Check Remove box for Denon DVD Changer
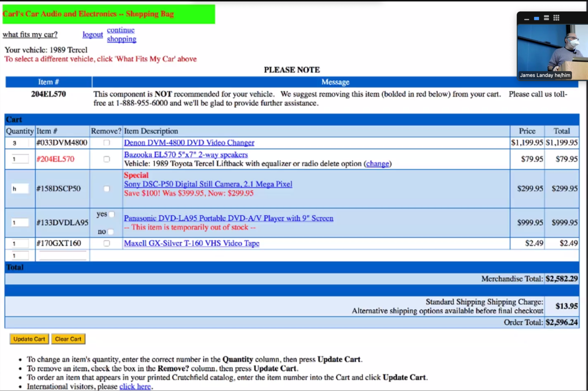This screenshot has height=391, width=588. [106, 143]
